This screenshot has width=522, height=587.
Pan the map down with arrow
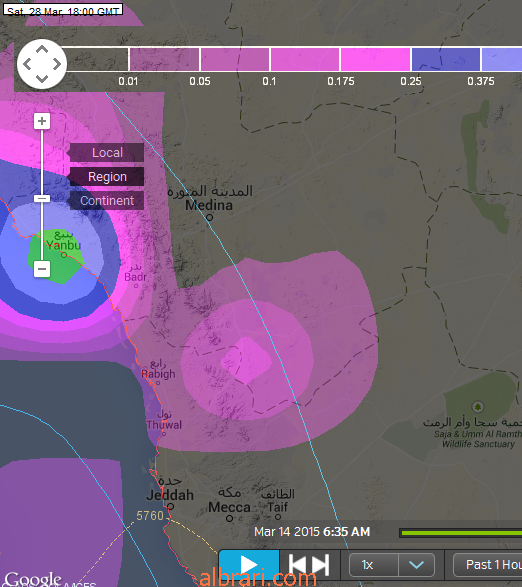(42, 79)
